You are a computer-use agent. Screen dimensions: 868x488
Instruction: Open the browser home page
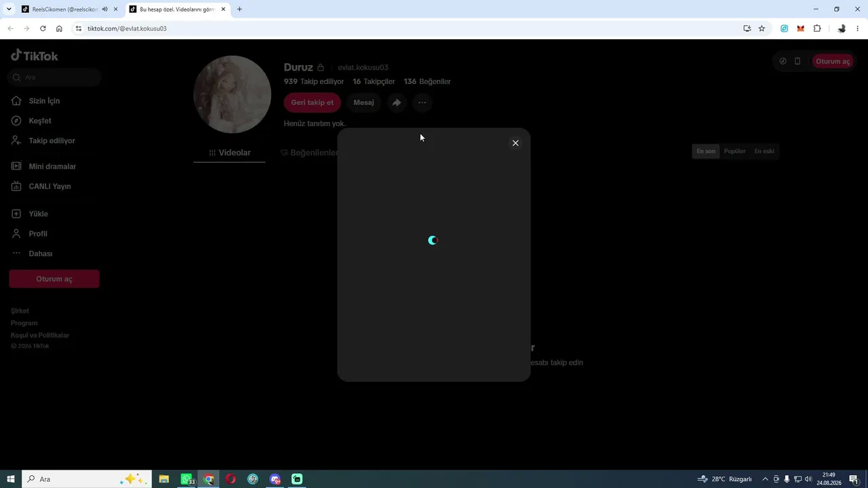tap(59, 28)
